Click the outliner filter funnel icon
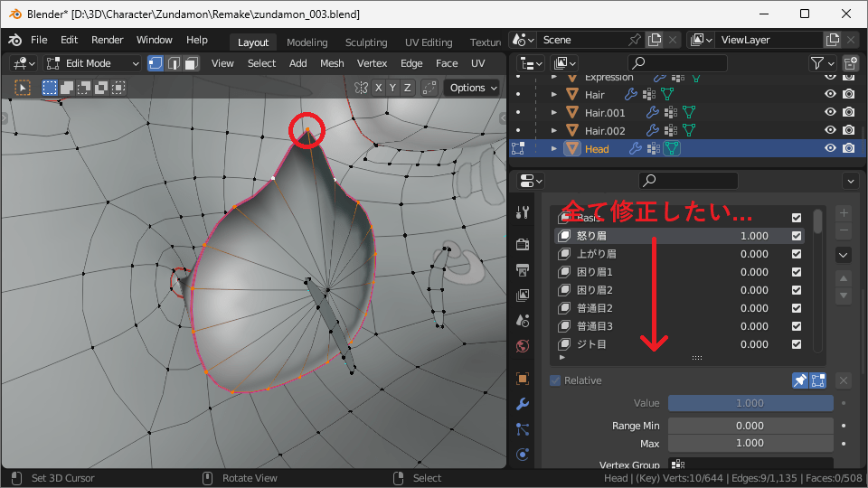Viewport: 868px width, 488px height. pos(818,63)
